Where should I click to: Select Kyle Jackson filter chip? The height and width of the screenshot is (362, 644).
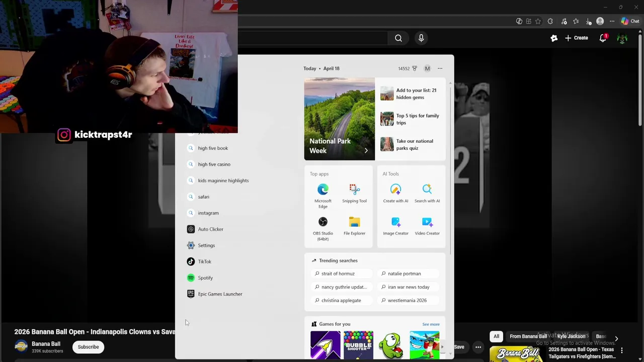click(x=571, y=336)
